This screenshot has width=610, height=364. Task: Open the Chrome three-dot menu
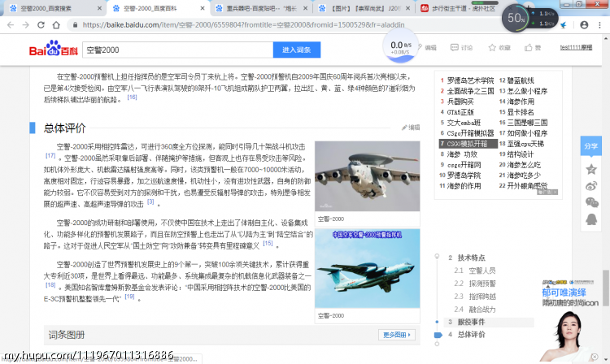(599, 25)
